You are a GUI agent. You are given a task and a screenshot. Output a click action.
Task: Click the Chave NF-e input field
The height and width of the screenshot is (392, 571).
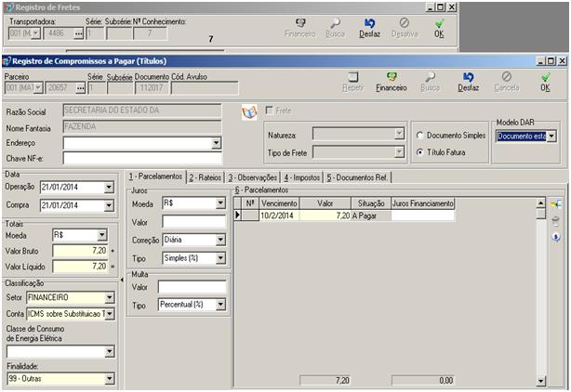coord(141,159)
